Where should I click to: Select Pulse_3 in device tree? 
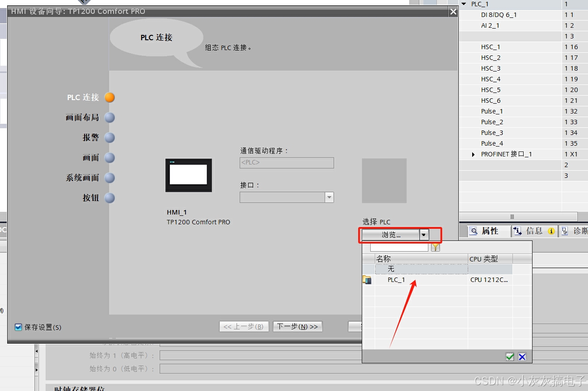[492, 133]
